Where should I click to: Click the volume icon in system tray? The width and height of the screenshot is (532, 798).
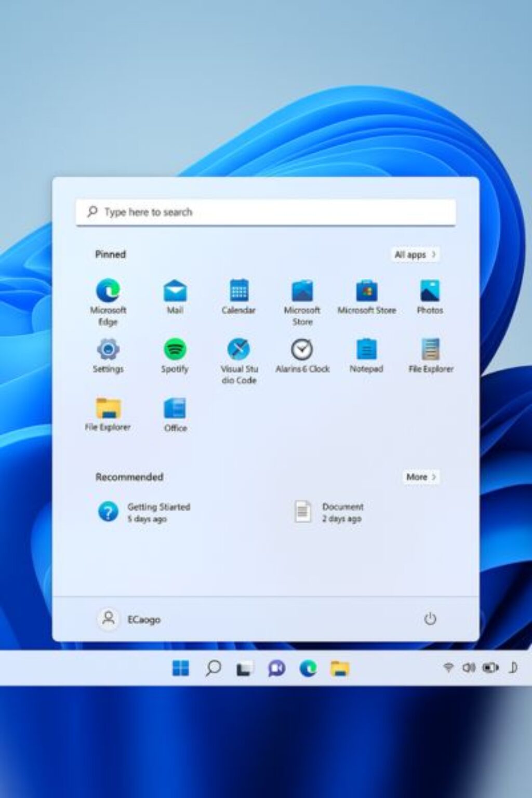coord(468,668)
